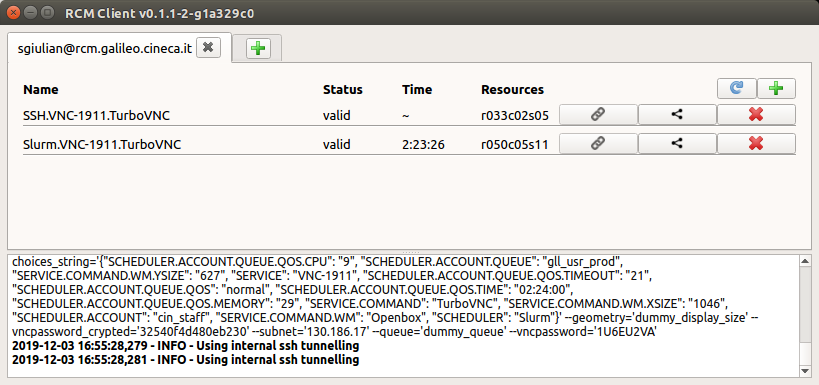Screen dimensions: 819x385
Task: Kill the SSH.VNC-1911.TurboVNC session with red X
Action: [x=756, y=115]
